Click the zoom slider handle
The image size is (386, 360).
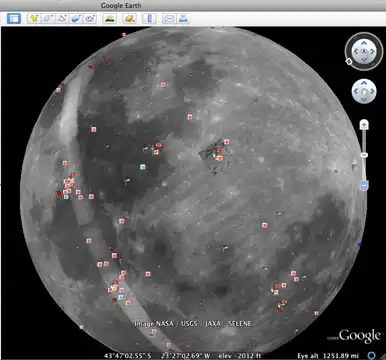(x=364, y=155)
